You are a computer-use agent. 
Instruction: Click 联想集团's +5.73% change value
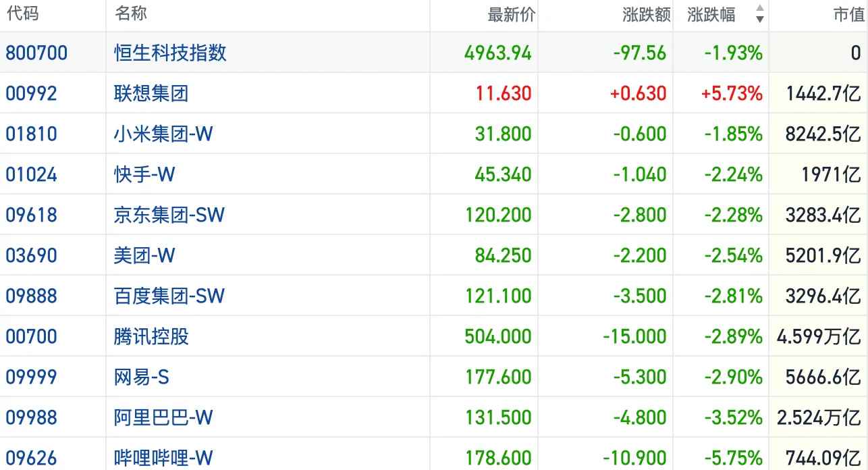pos(732,93)
